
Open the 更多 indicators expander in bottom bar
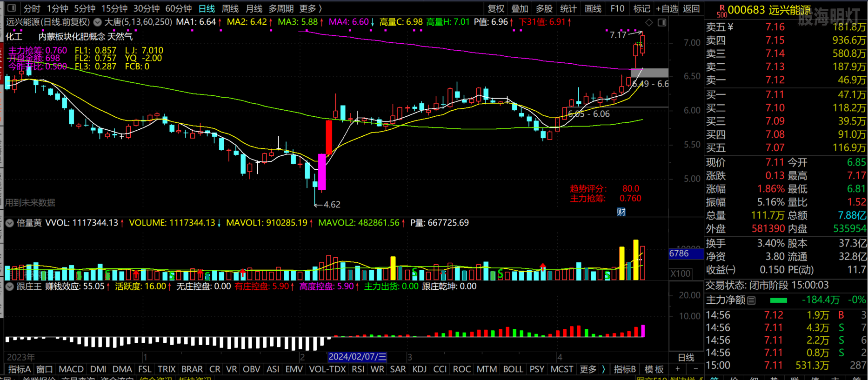click(x=592, y=369)
